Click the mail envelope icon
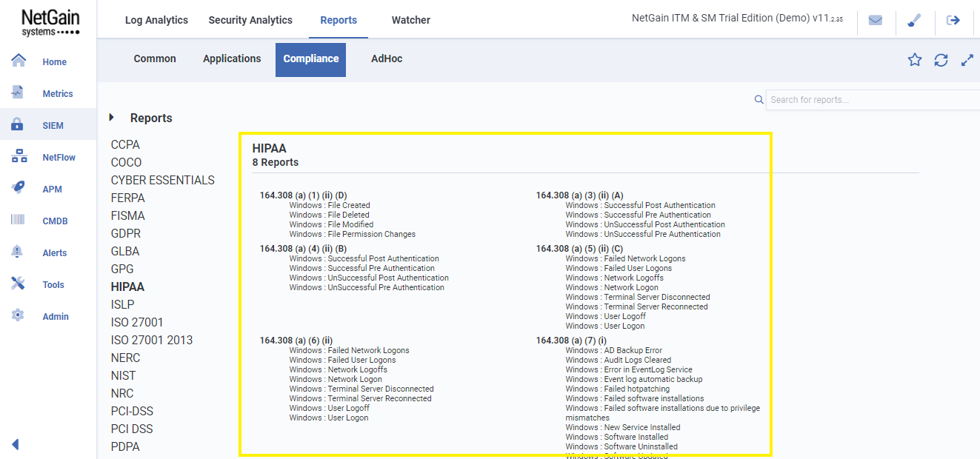The width and height of the screenshot is (980, 459). pos(876,21)
